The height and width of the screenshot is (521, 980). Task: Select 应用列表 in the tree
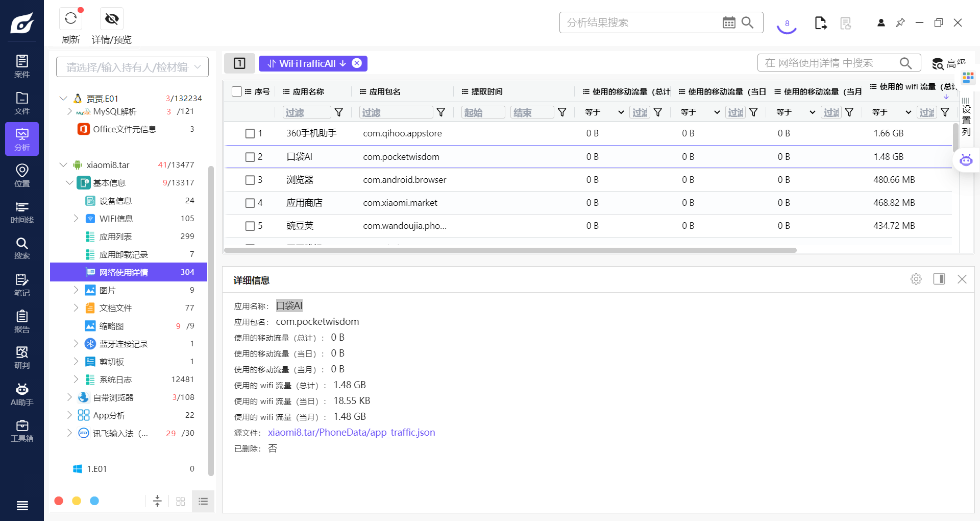[x=129, y=236]
